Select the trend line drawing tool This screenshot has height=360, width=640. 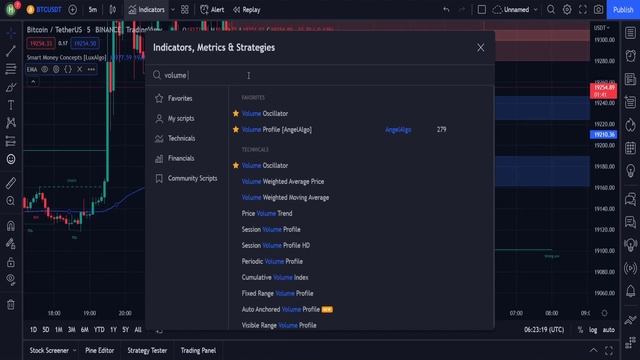coord(11,51)
